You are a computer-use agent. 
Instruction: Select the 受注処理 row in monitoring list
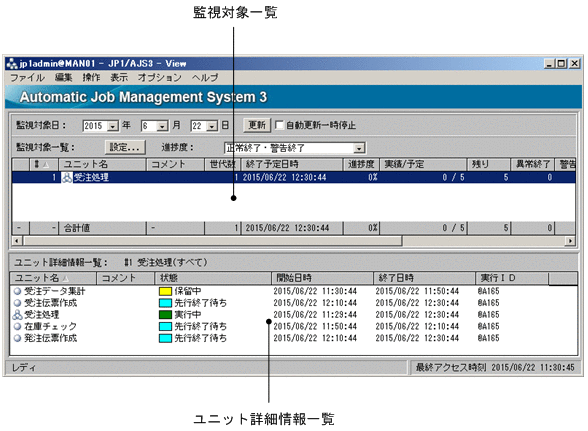tap(294, 177)
